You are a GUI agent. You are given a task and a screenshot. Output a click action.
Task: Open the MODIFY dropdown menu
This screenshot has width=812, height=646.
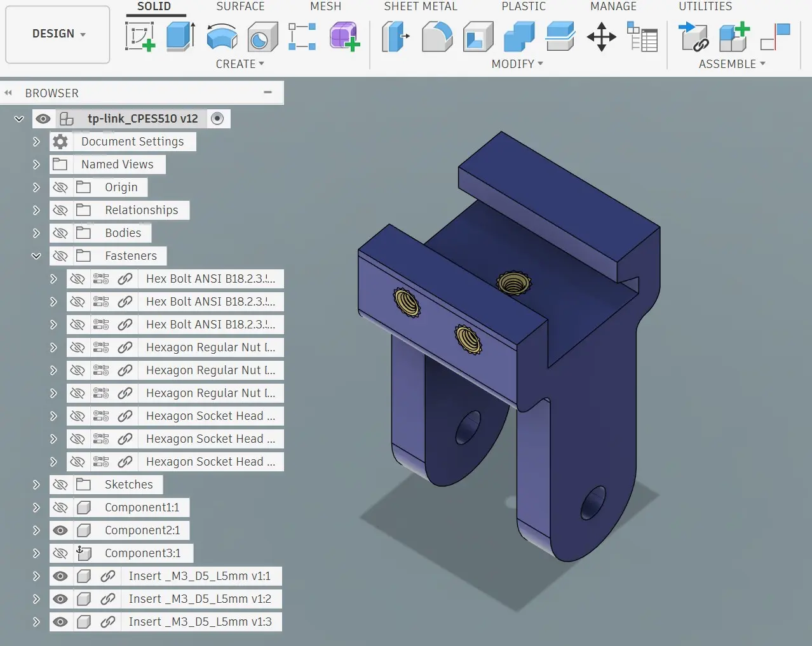click(x=517, y=64)
